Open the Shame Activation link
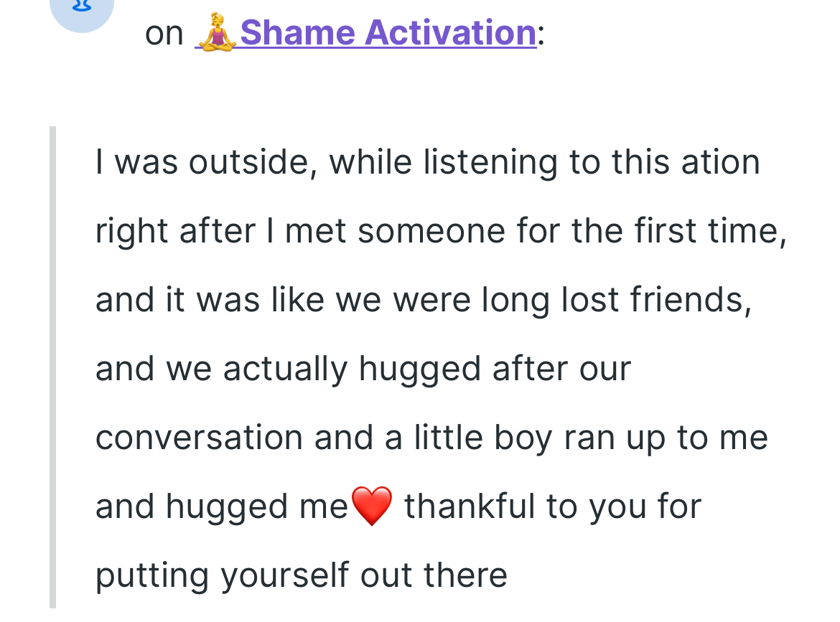The image size is (840, 622). [388, 33]
